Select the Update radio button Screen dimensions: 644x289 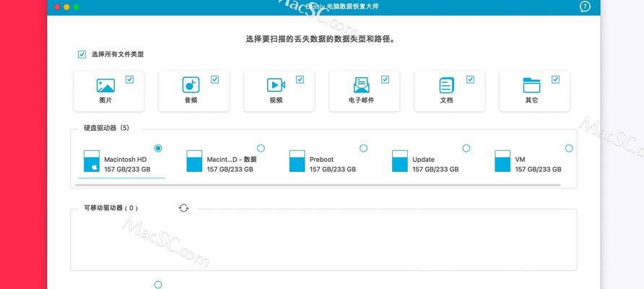tap(466, 148)
